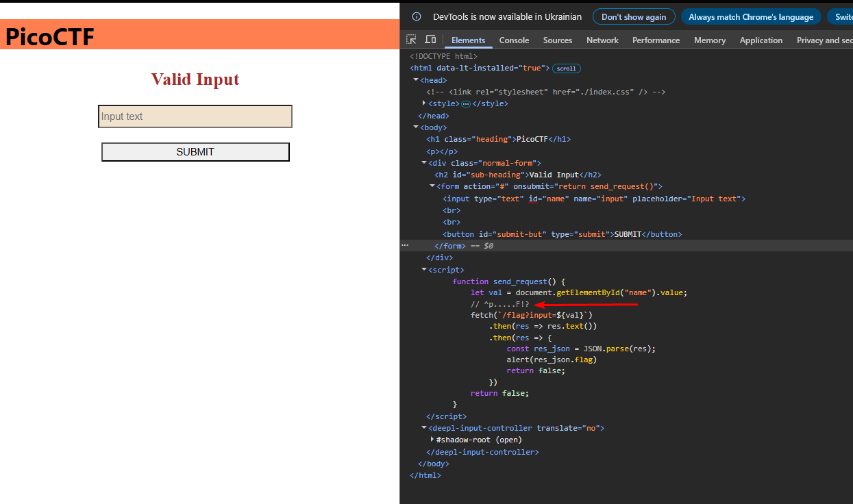Select the Sources tab
Screen dimensions: 853x504
point(557,40)
